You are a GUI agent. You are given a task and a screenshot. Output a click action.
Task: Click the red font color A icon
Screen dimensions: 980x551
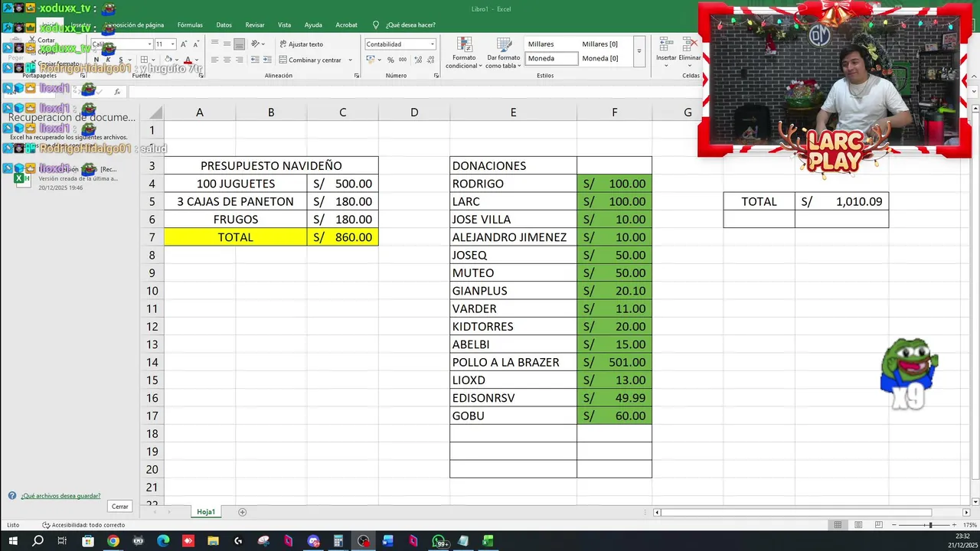point(188,60)
